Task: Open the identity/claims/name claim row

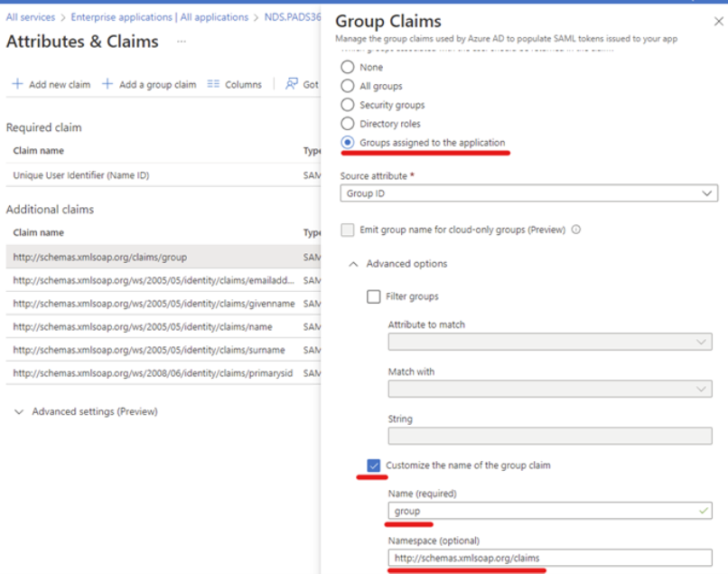Action: pos(163,326)
